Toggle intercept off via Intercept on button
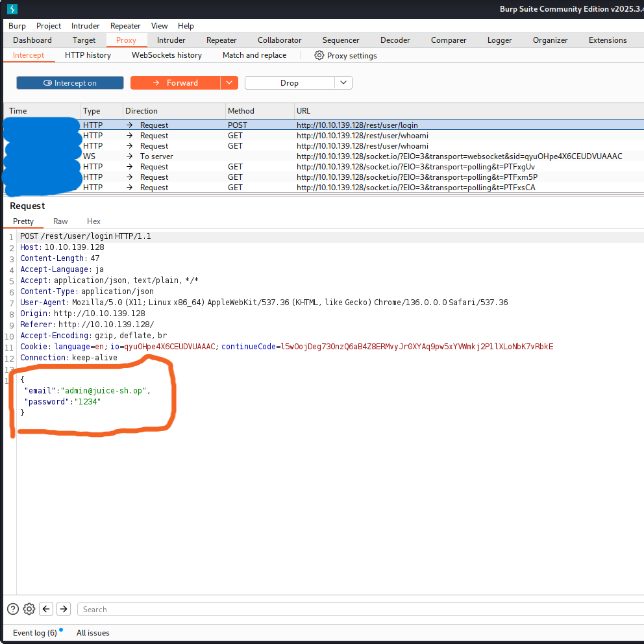Image resolution: width=644 pixels, height=644 pixels. (x=69, y=82)
